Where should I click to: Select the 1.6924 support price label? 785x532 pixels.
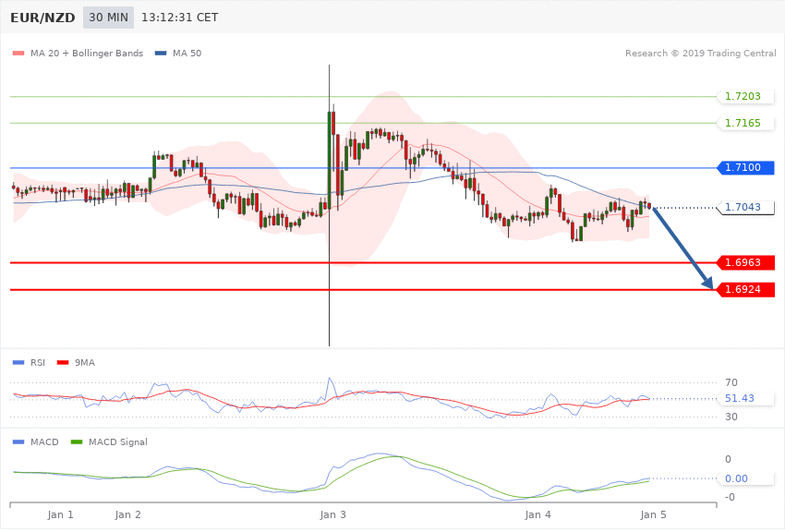click(x=746, y=289)
